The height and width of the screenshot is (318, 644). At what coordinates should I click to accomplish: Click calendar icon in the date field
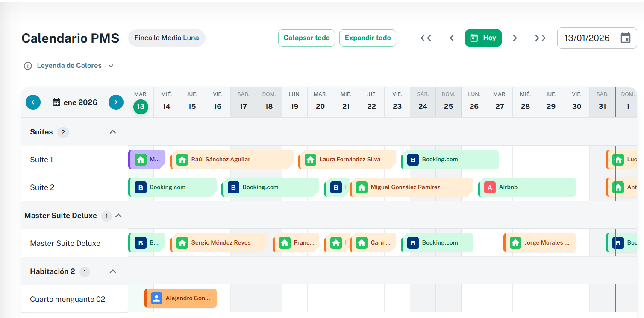click(625, 38)
